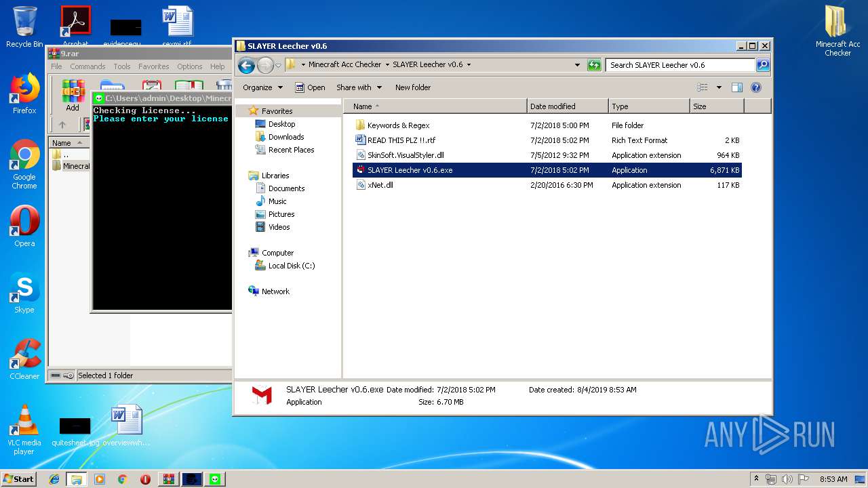
Task: Change the view with the Explorer views icon
Action: point(703,87)
